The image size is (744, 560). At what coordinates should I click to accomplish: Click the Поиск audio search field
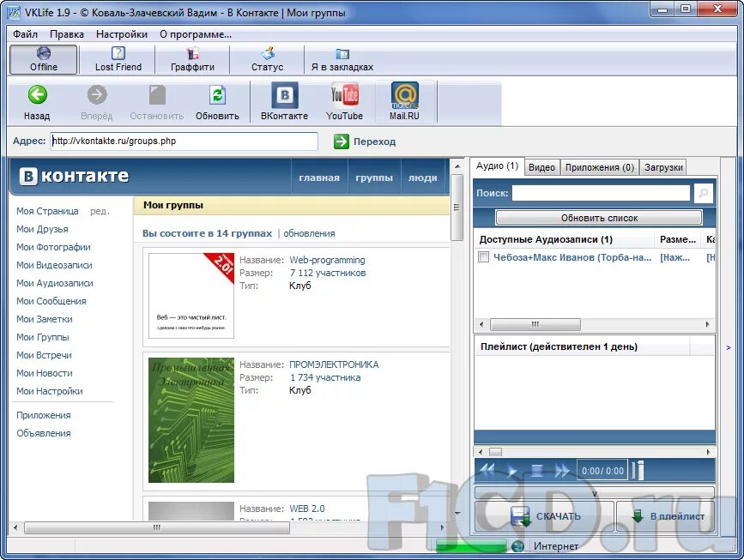tap(601, 193)
